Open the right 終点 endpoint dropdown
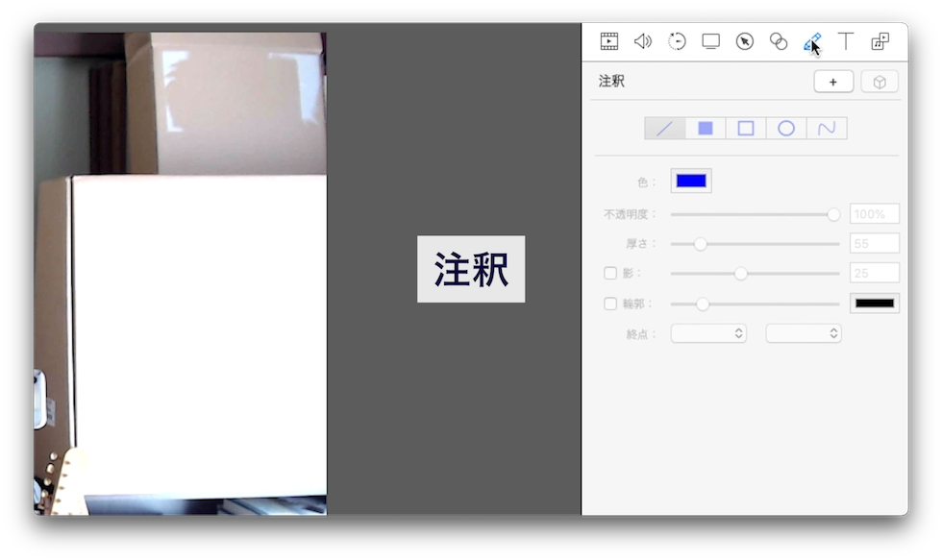The width and height of the screenshot is (942, 560). 804,332
